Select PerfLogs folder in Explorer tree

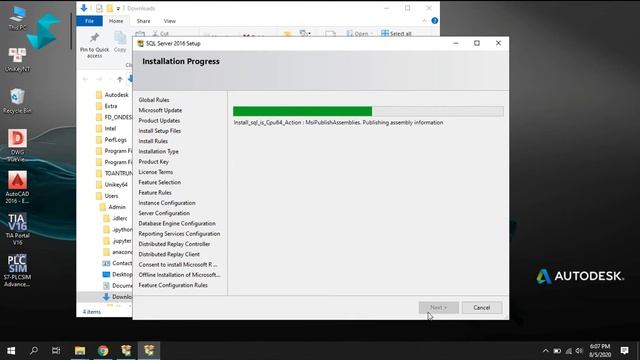[x=111, y=140]
